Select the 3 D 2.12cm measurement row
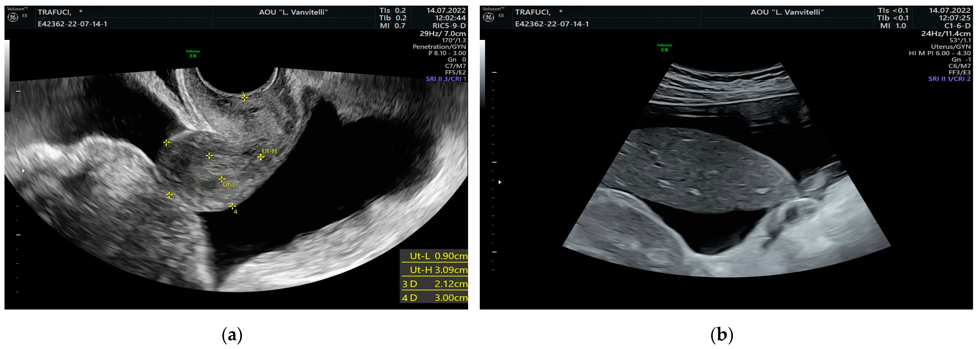 tap(434, 284)
